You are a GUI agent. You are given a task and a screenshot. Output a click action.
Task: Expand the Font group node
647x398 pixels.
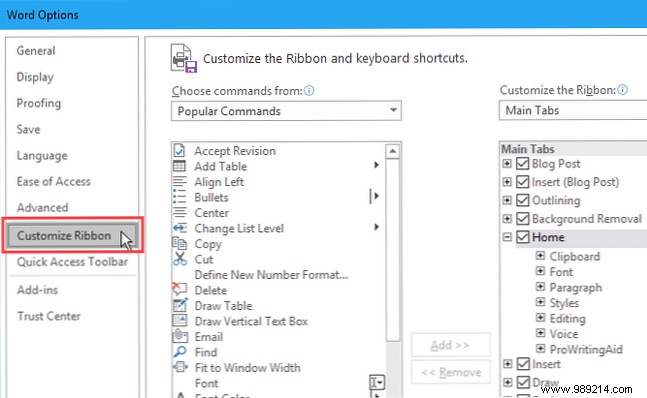pos(540,271)
